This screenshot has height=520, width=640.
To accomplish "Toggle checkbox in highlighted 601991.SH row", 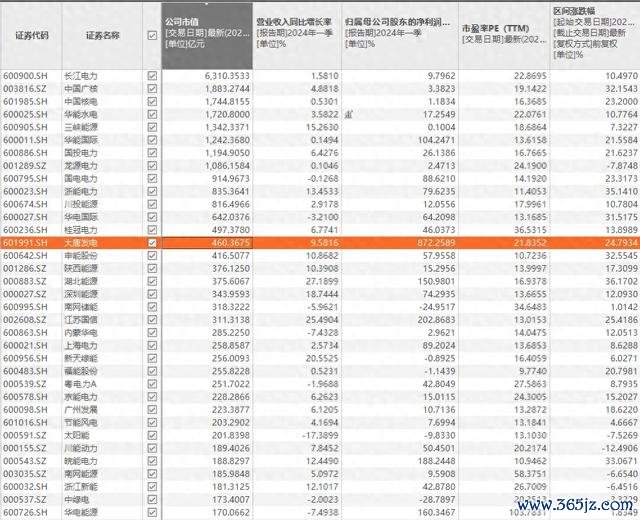I will click(152, 242).
